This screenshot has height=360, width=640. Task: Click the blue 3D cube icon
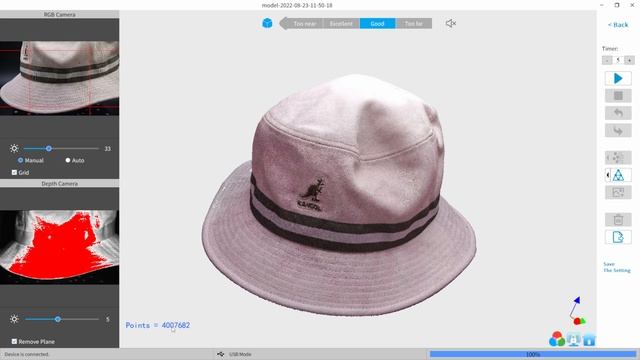pyautogui.click(x=267, y=23)
